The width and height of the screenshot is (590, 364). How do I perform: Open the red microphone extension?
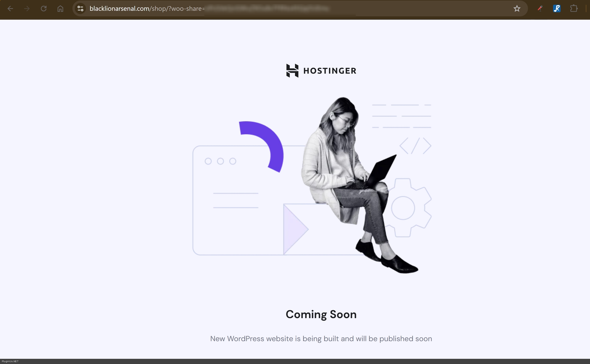click(x=540, y=9)
